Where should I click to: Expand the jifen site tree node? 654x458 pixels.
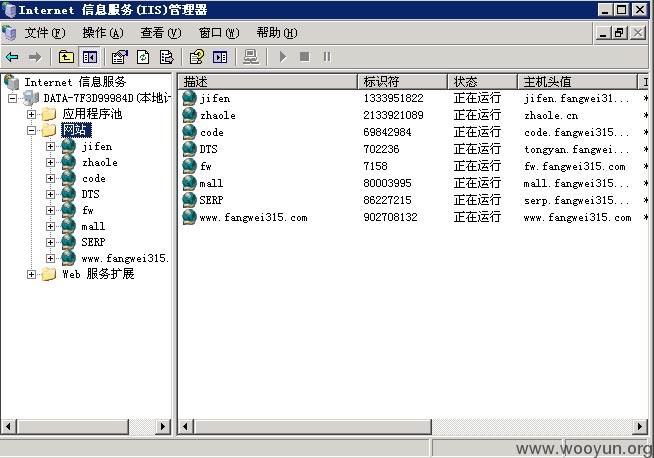50,146
